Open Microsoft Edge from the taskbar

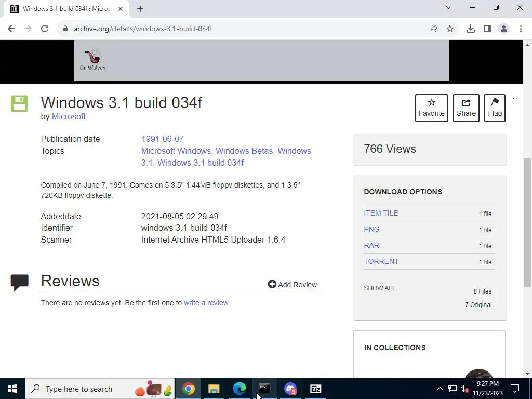[x=239, y=389]
